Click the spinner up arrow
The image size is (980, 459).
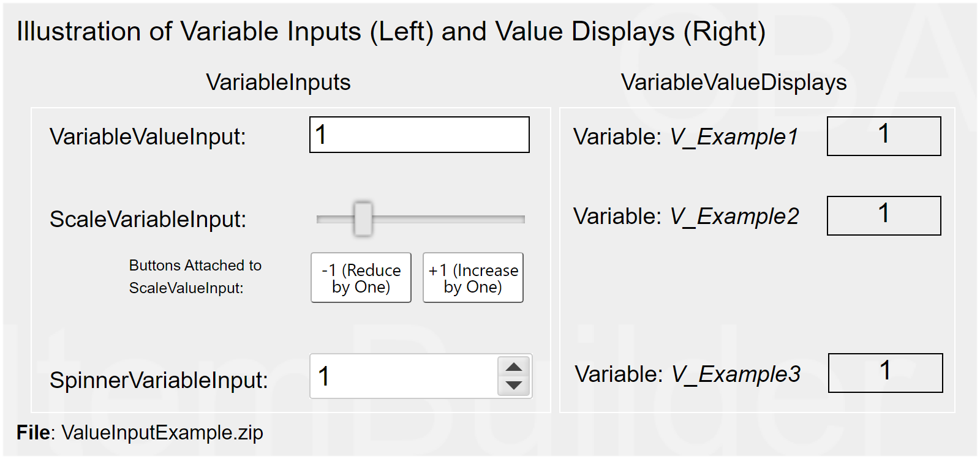pos(514,367)
